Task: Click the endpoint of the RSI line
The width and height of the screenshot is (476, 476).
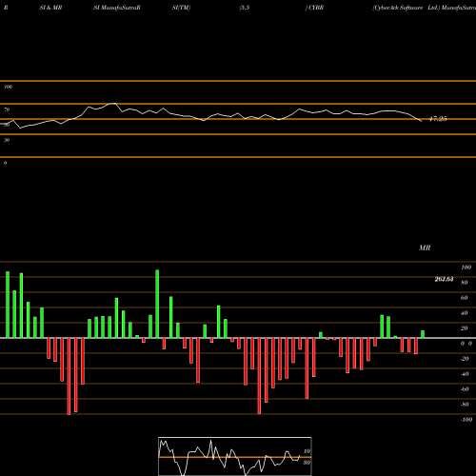Action: pyautogui.click(x=422, y=121)
